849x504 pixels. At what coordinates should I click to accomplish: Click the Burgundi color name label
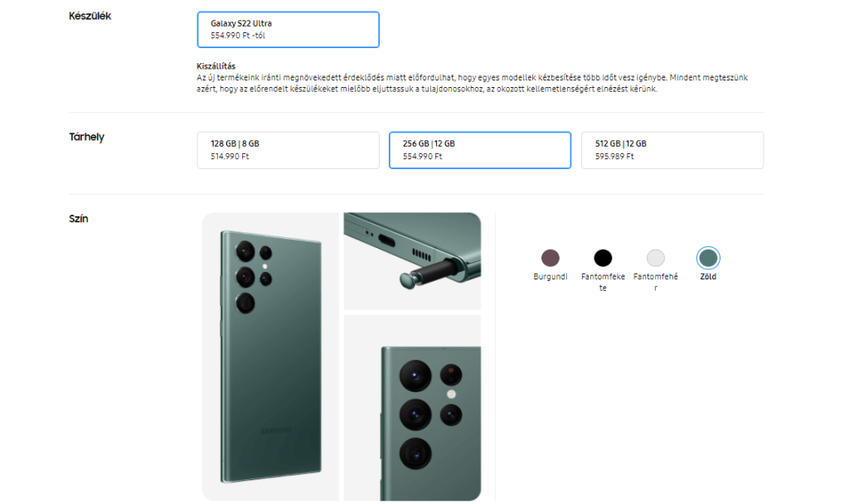(x=550, y=277)
